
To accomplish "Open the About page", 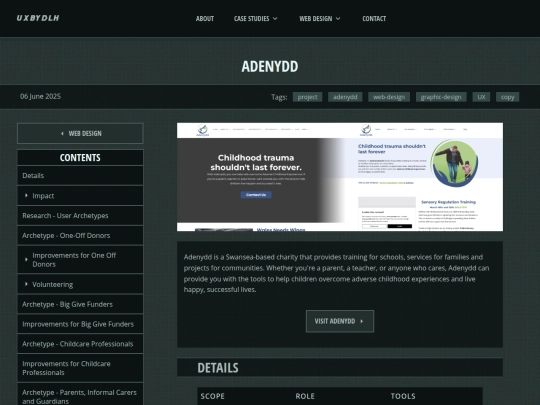I will pyautogui.click(x=205, y=19).
